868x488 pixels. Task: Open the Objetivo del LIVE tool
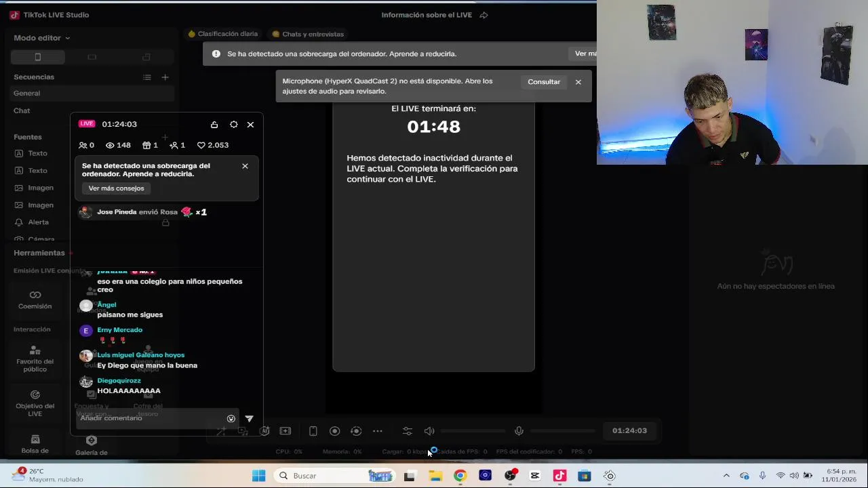[35, 403]
